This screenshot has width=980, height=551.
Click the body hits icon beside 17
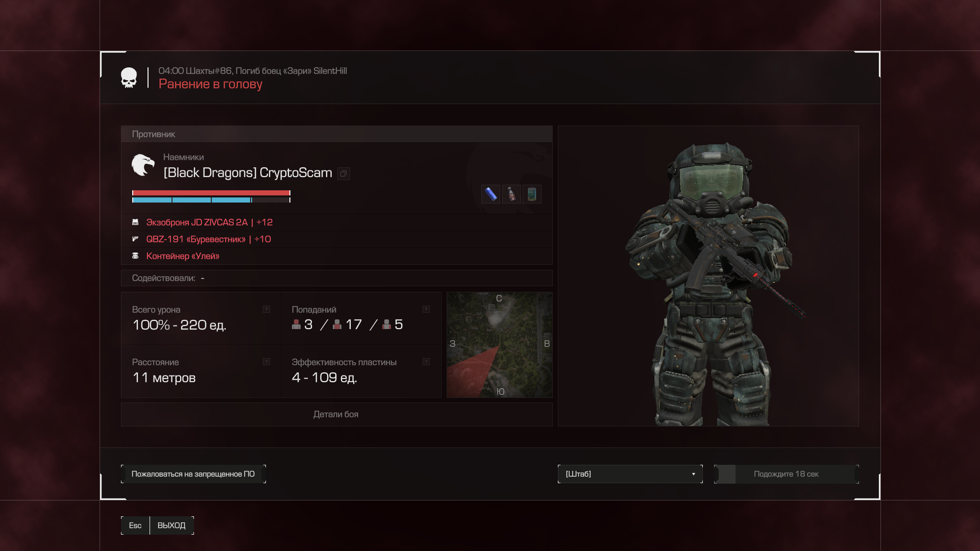pos(337,324)
